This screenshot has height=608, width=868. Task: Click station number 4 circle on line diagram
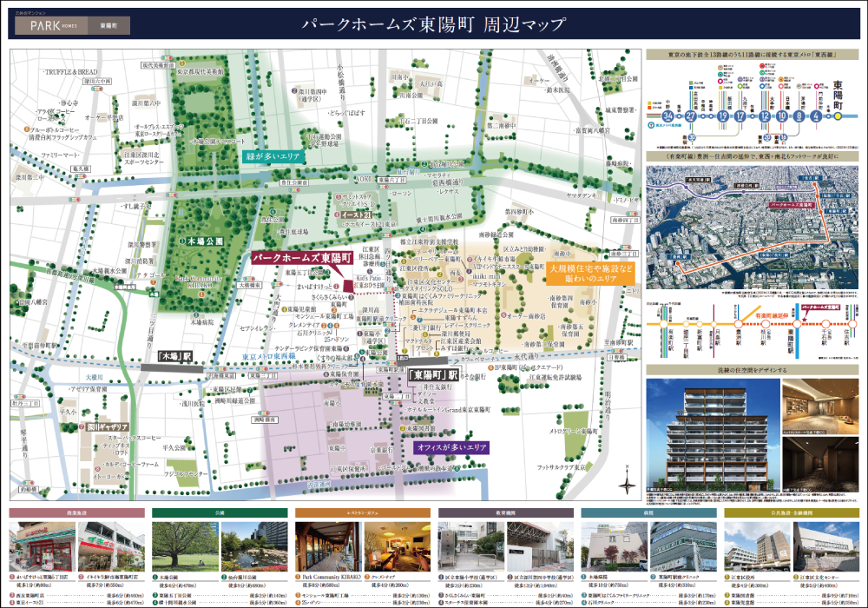pyautogui.click(x=816, y=115)
